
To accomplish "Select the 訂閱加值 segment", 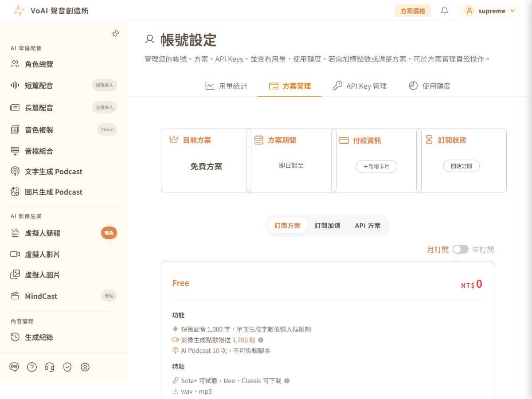I will pos(328,226).
